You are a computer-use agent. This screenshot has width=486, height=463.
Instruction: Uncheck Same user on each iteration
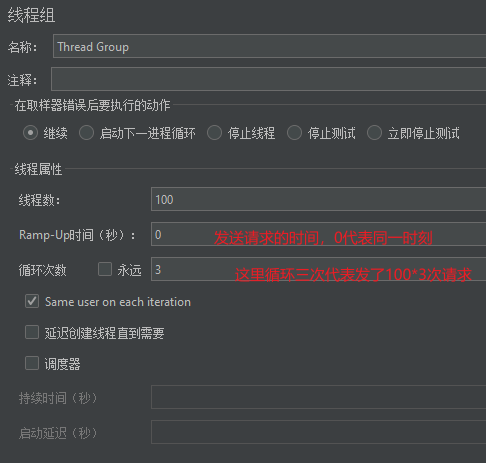tap(32, 301)
